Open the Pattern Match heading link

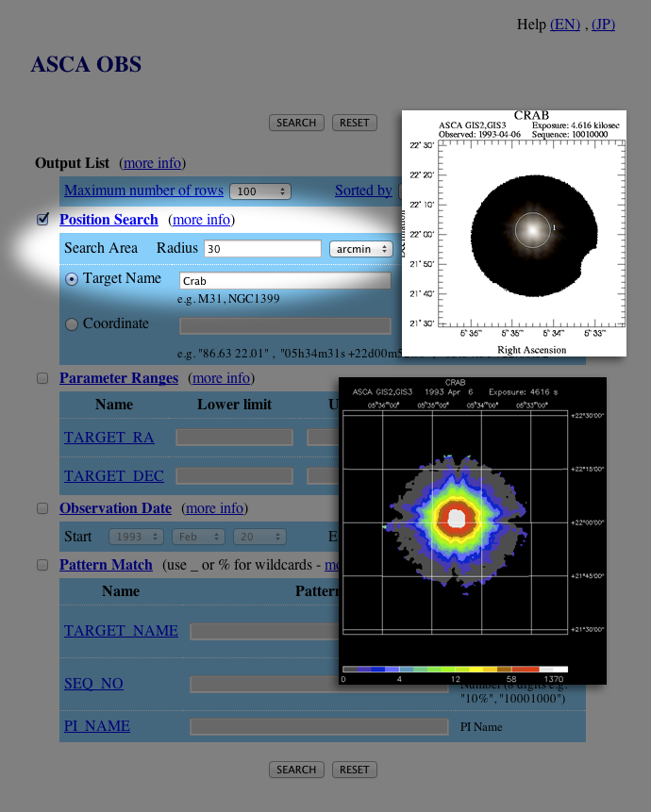[x=106, y=565]
